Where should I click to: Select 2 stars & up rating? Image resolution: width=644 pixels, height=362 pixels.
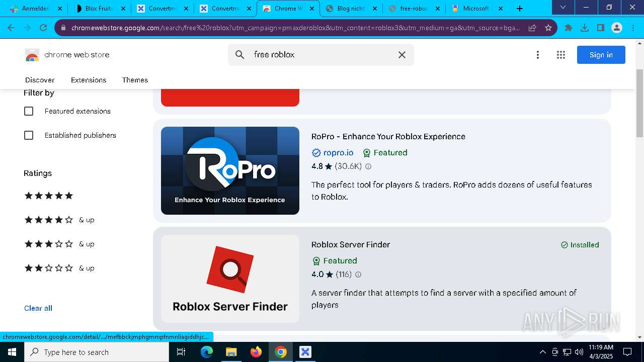click(x=59, y=268)
